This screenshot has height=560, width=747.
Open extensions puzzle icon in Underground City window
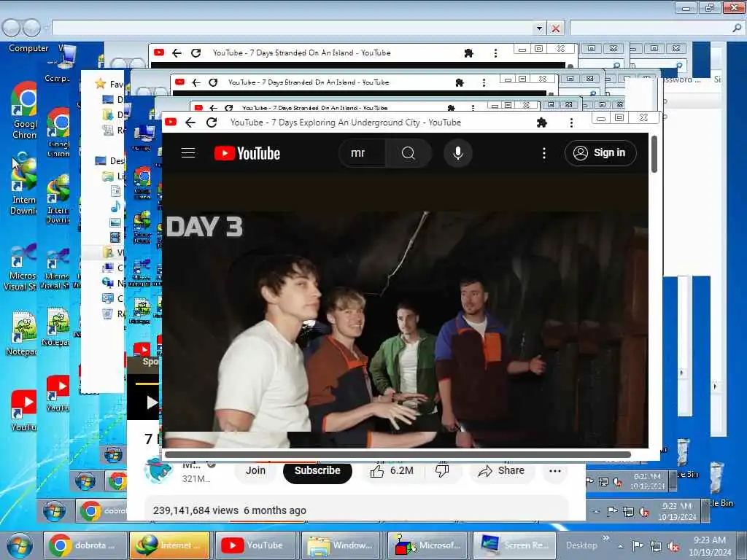[x=542, y=122]
